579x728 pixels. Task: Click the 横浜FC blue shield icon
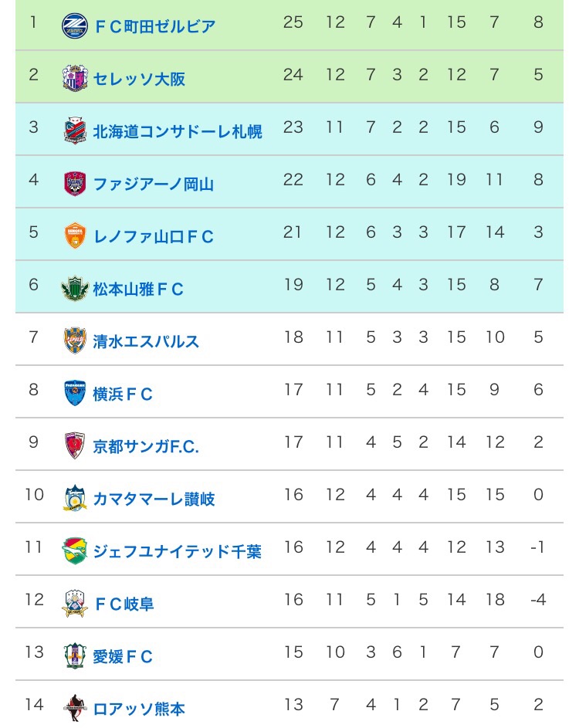point(75,393)
